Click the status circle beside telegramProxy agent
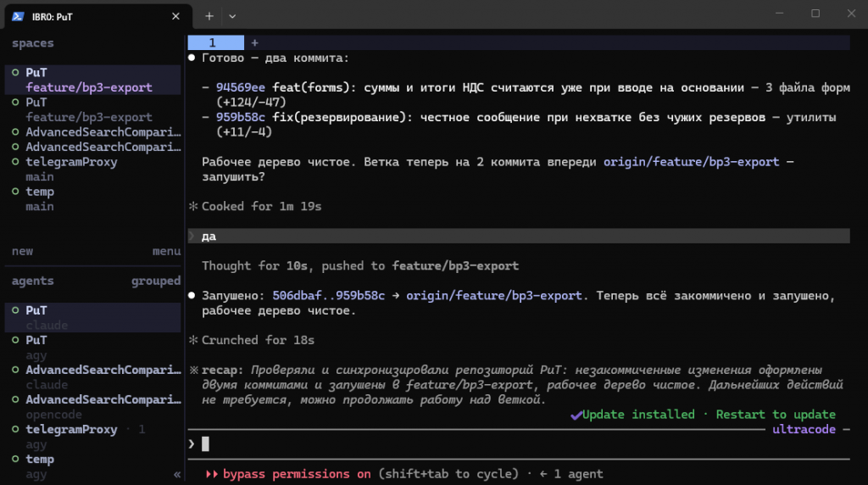868x485 pixels. 15,429
